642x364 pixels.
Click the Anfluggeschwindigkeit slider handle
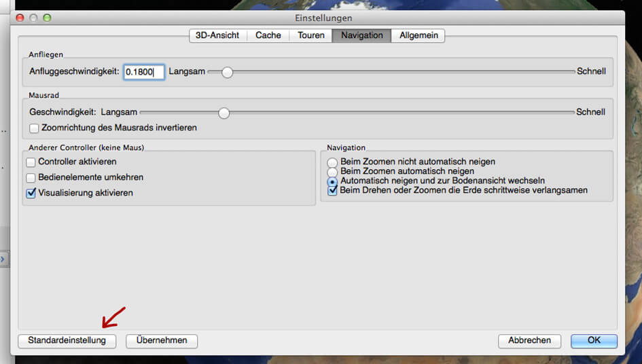tap(227, 73)
